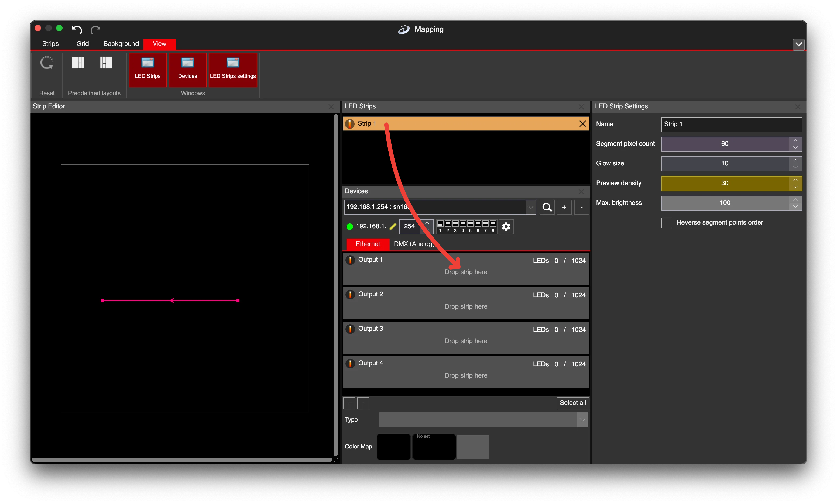Open the Background tab

pyautogui.click(x=121, y=43)
